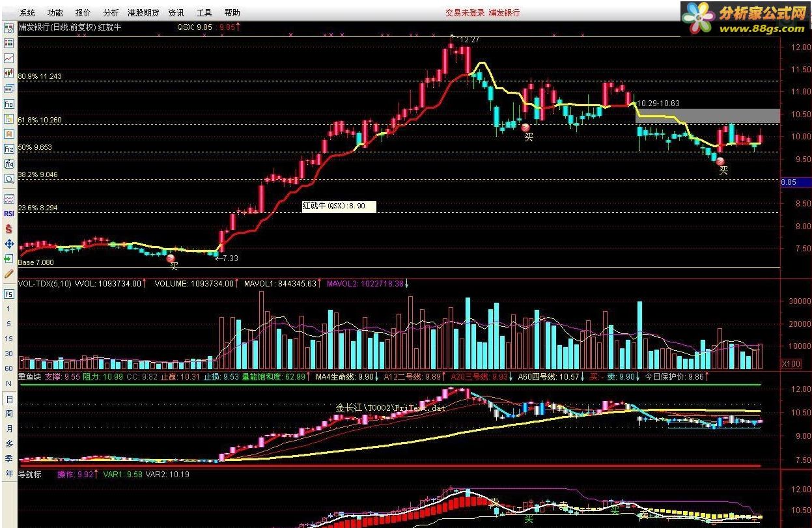812x528 pixels.
Task: Select the 60-minute period button
Action: [x=9, y=368]
